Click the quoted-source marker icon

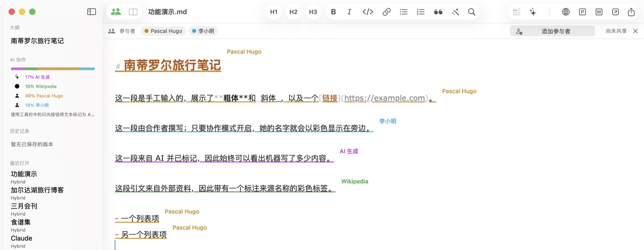pos(517,12)
